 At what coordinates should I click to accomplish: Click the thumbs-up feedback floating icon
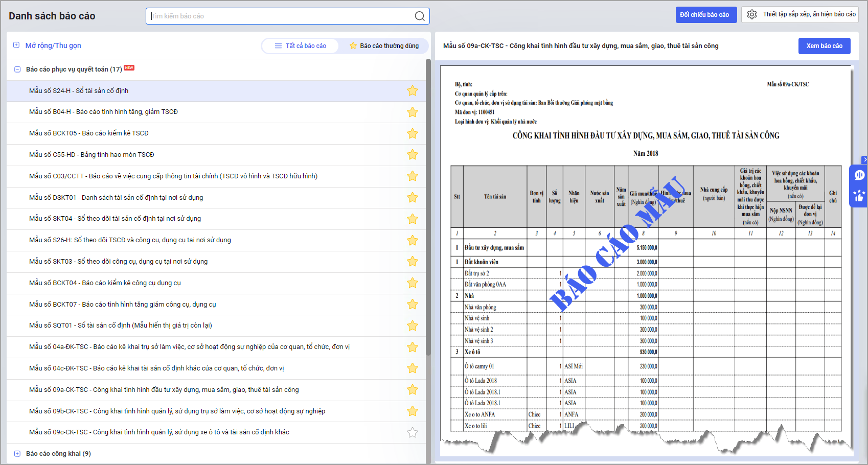(x=859, y=196)
